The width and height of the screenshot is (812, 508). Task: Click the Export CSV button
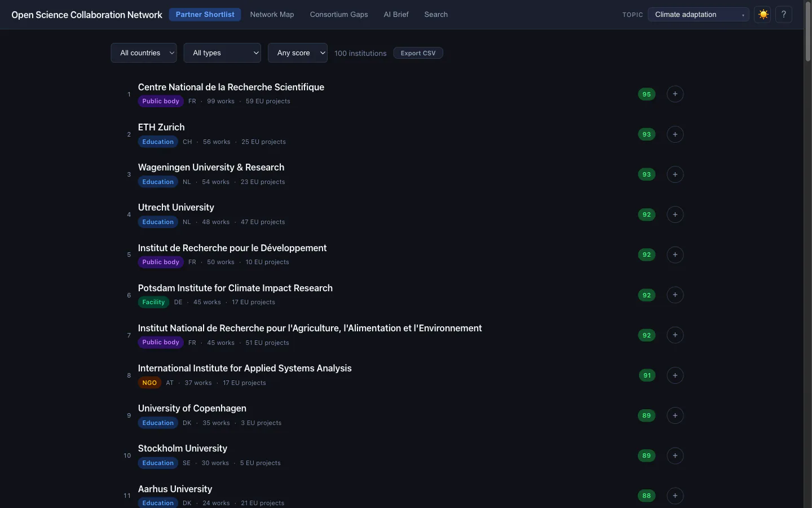[x=418, y=53]
